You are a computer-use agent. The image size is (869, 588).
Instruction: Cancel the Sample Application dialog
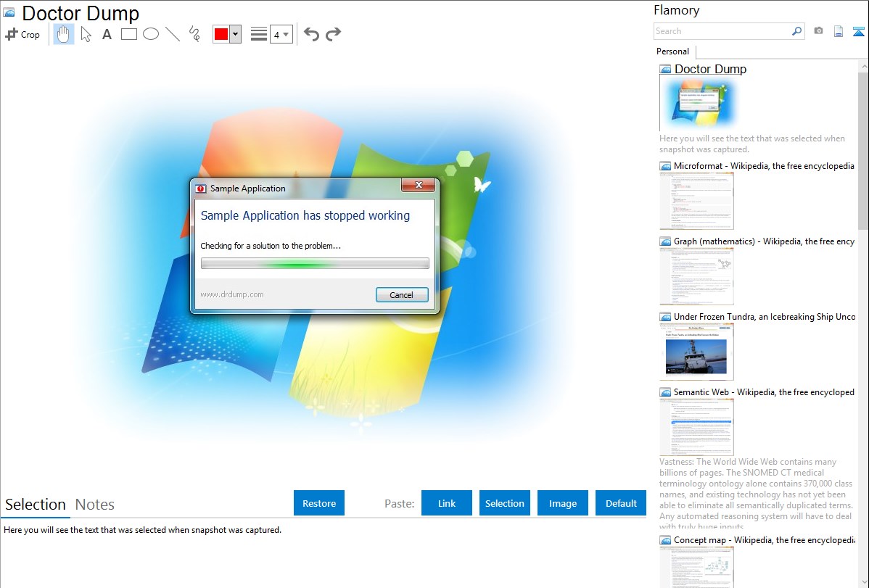click(x=402, y=295)
